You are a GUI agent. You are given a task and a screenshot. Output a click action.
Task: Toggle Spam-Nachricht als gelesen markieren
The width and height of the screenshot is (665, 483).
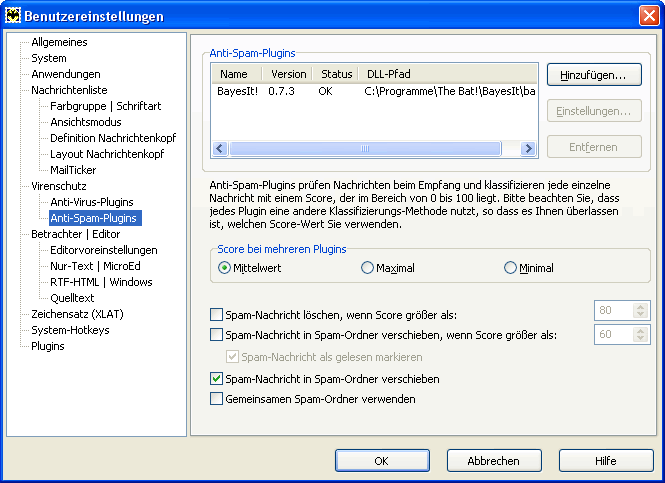click(232, 357)
